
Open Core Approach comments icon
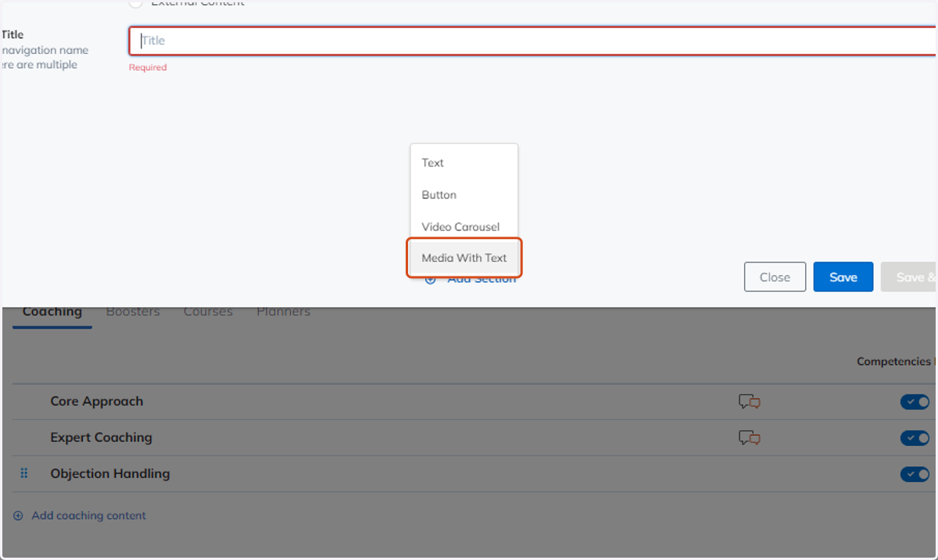coord(750,401)
